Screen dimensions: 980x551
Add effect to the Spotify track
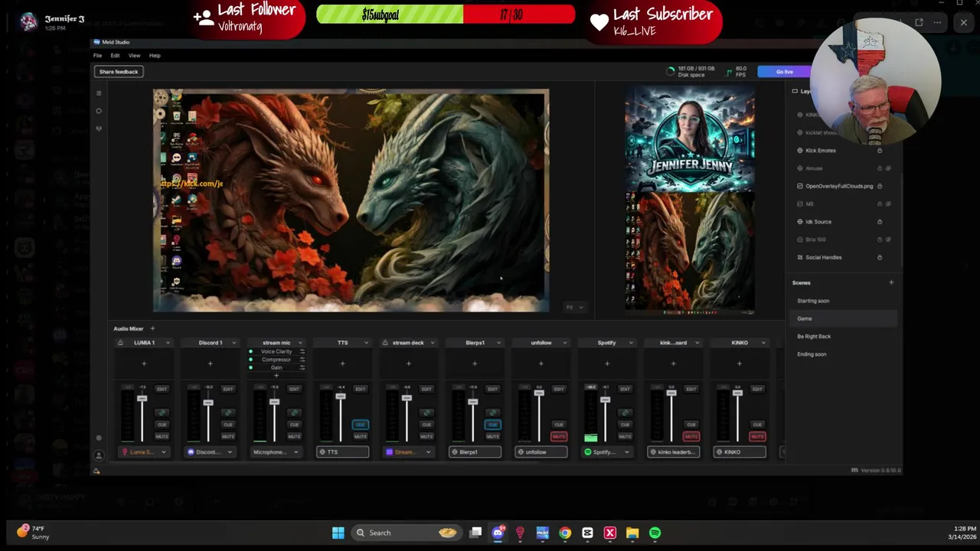(x=607, y=364)
